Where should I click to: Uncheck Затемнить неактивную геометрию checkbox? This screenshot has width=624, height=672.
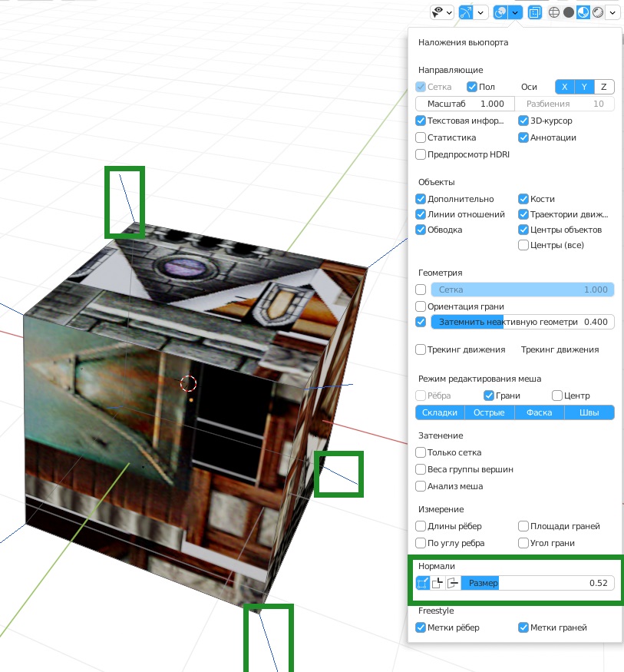tap(421, 322)
